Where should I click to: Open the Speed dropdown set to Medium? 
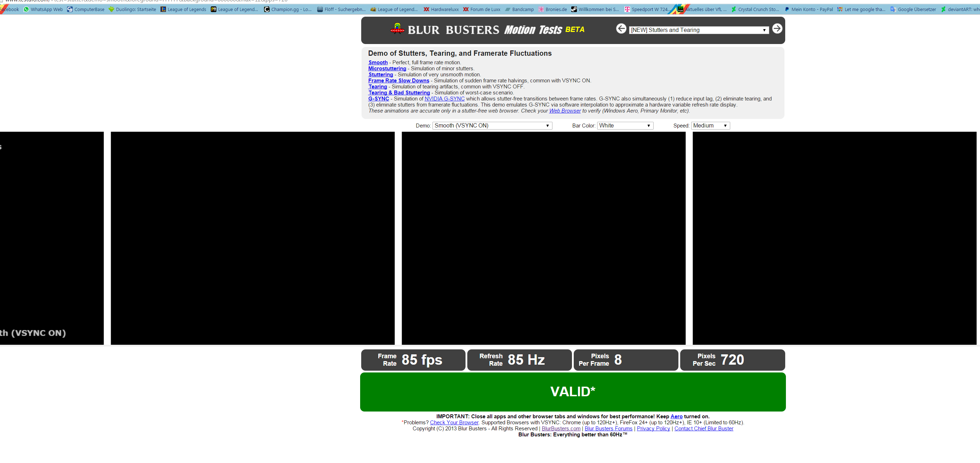click(x=710, y=126)
